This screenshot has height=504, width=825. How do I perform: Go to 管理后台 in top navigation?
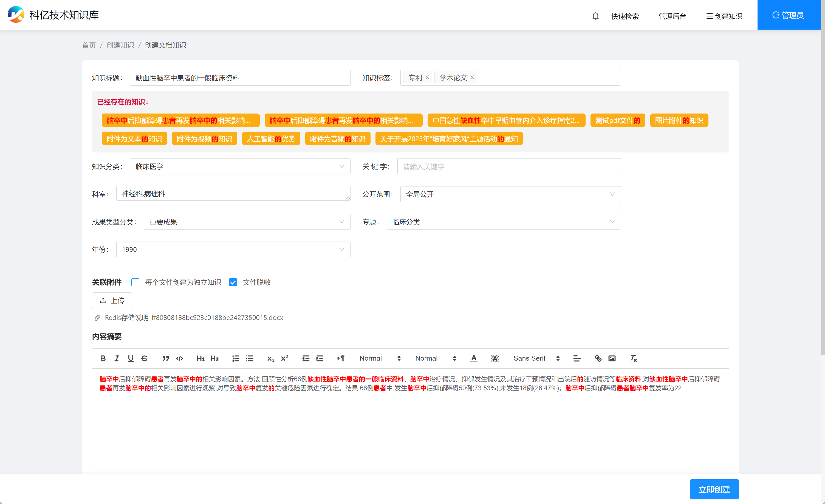click(672, 16)
